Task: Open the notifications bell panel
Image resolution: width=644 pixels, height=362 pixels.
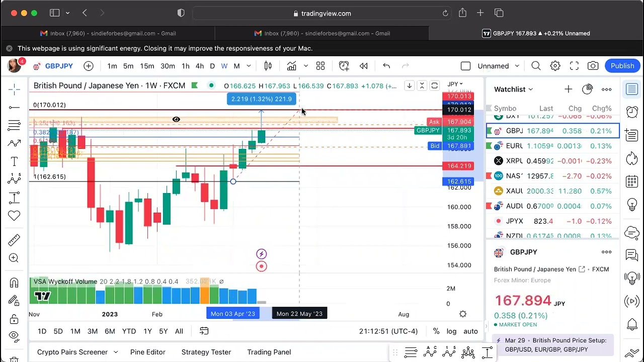Action: click(632, 325)
